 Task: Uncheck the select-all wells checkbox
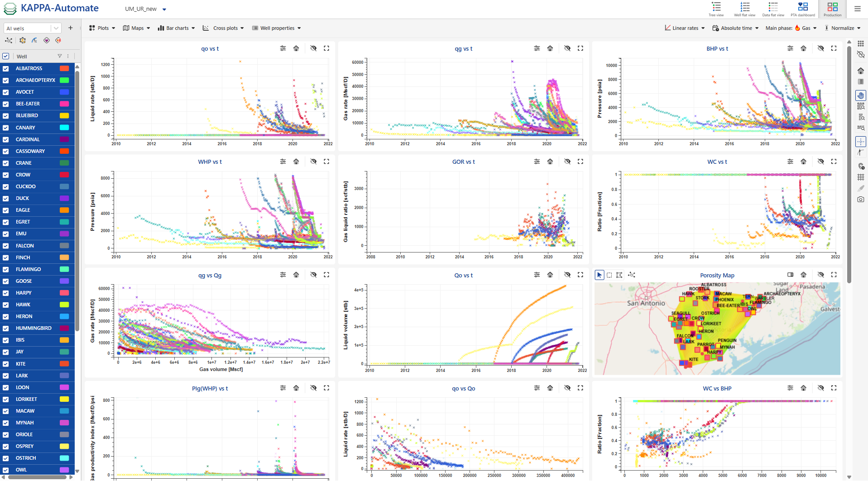(x=6, y=56)
